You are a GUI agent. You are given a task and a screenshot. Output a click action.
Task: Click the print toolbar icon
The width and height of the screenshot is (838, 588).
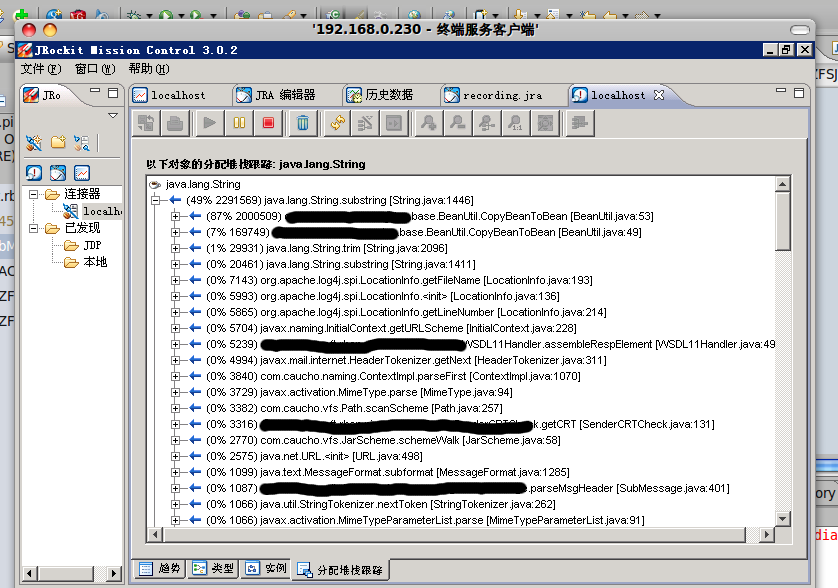tap(175, 123)
